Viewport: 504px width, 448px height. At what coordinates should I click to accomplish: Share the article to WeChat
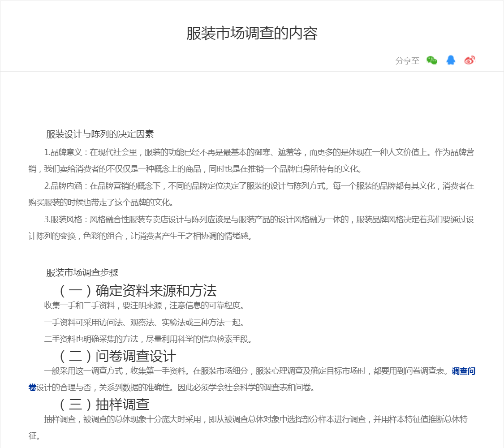pos(432,60)
